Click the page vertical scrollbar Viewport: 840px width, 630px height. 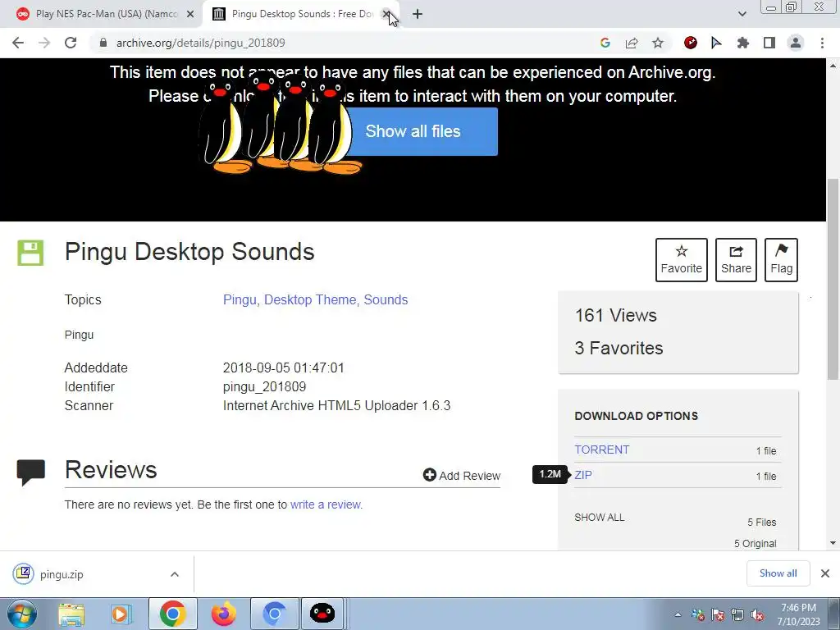pos(833,279)
